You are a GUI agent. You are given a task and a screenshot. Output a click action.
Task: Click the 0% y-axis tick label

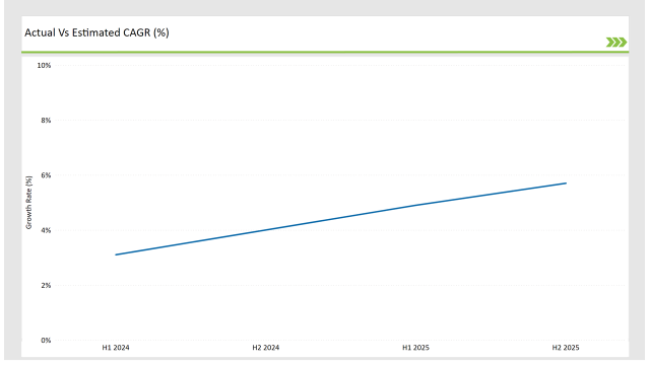click(46, 340)
